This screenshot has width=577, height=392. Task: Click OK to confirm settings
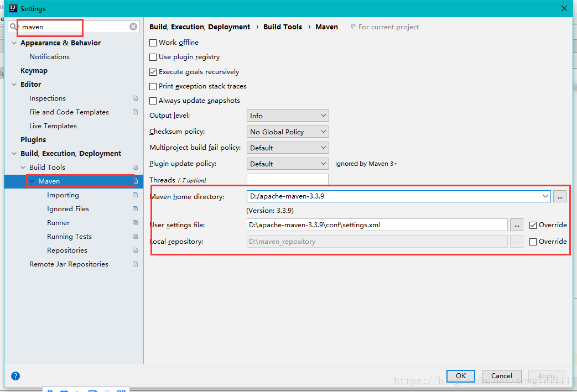click(x=461, y=376)
